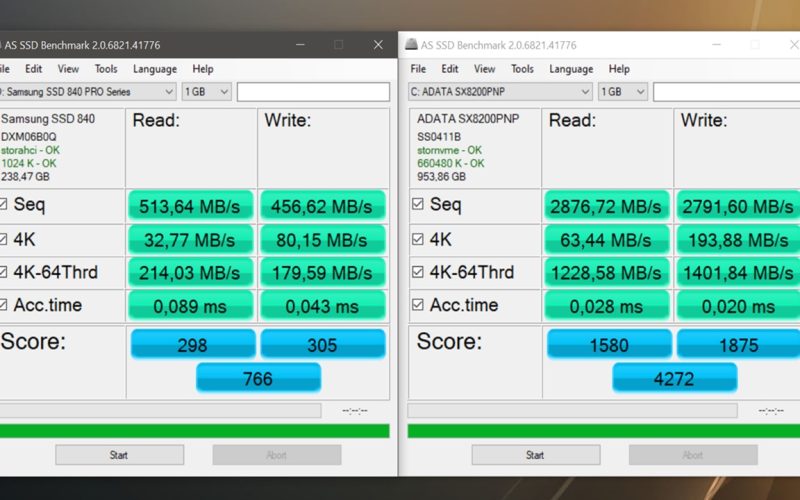Click the gray progress bar in ADATA window

click(572, 410)
